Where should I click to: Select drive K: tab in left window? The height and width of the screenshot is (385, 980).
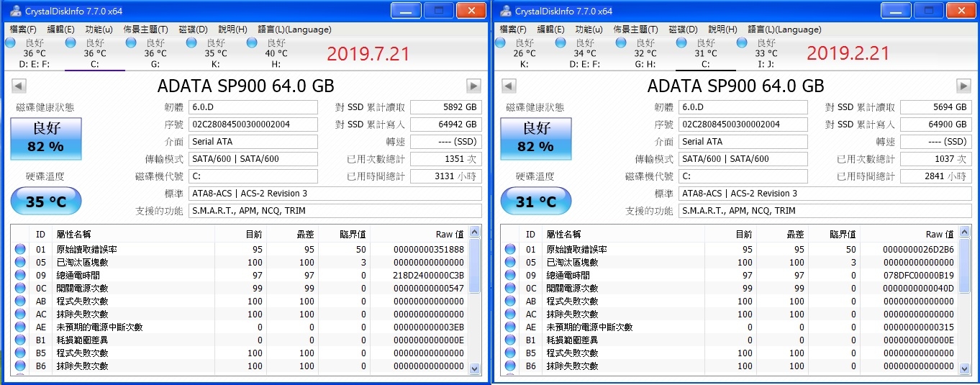pyautogui.click(x=215, y=53)
